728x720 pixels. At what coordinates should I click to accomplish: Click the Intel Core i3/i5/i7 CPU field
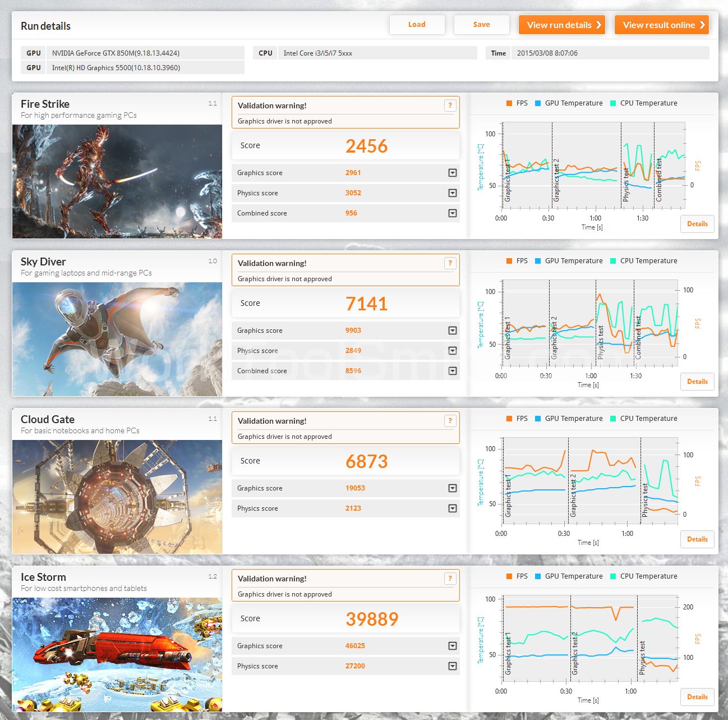coord(377,53)
